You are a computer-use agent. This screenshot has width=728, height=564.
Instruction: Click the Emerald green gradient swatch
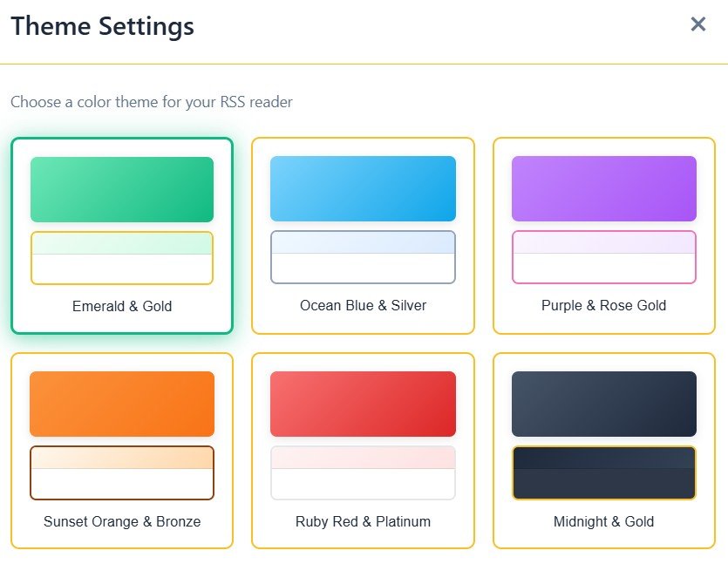point(122,189)
